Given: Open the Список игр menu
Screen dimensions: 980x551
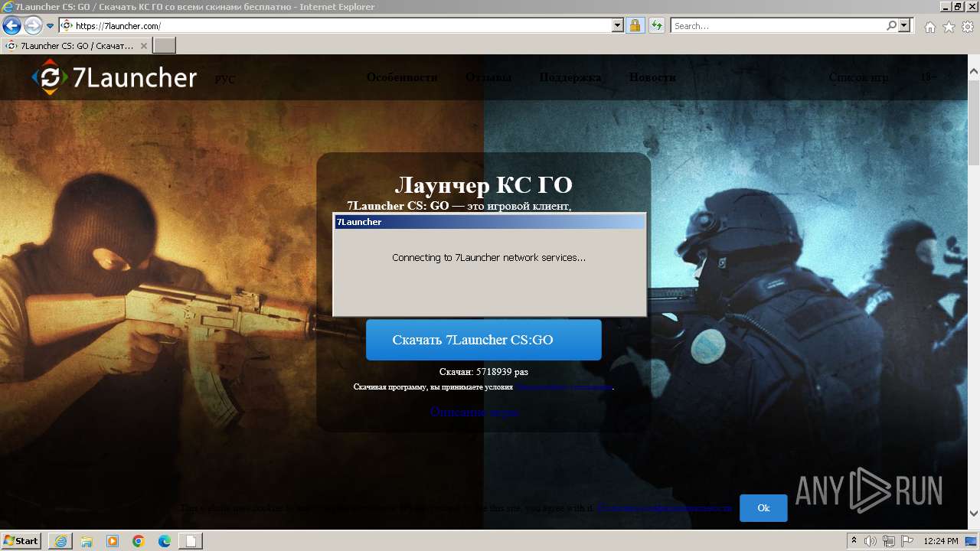Looking at the screenshot, I should click(859, 77).
